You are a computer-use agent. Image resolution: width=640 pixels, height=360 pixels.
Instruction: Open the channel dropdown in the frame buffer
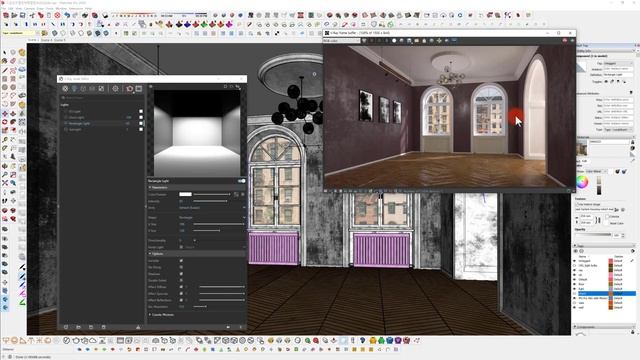coord(342,41)
